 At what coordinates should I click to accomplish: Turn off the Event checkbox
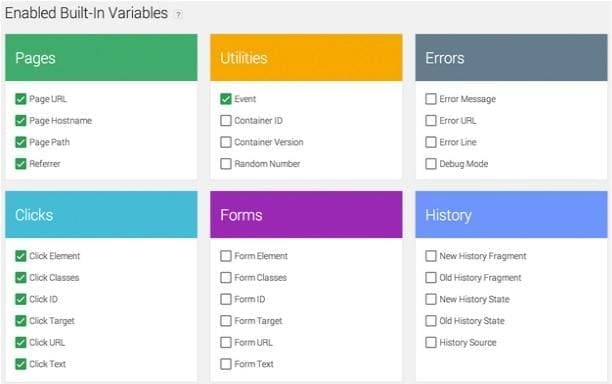point(226,99)
